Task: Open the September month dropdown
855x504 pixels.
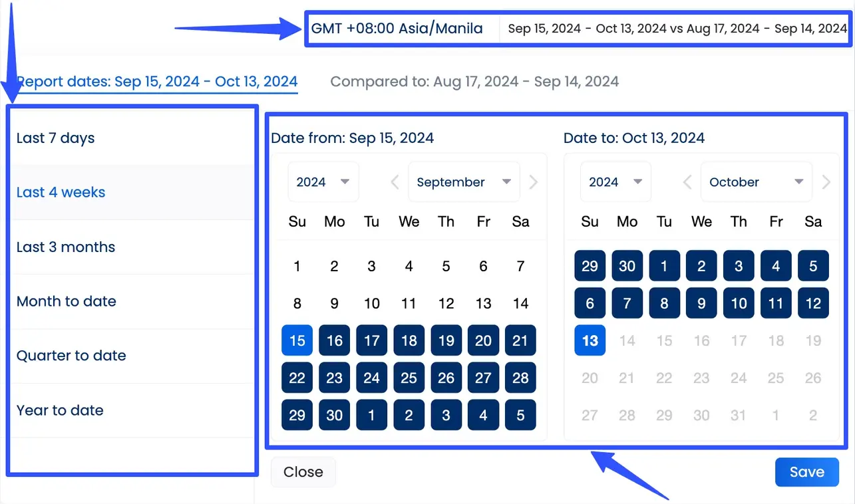Action: [463, 181]
